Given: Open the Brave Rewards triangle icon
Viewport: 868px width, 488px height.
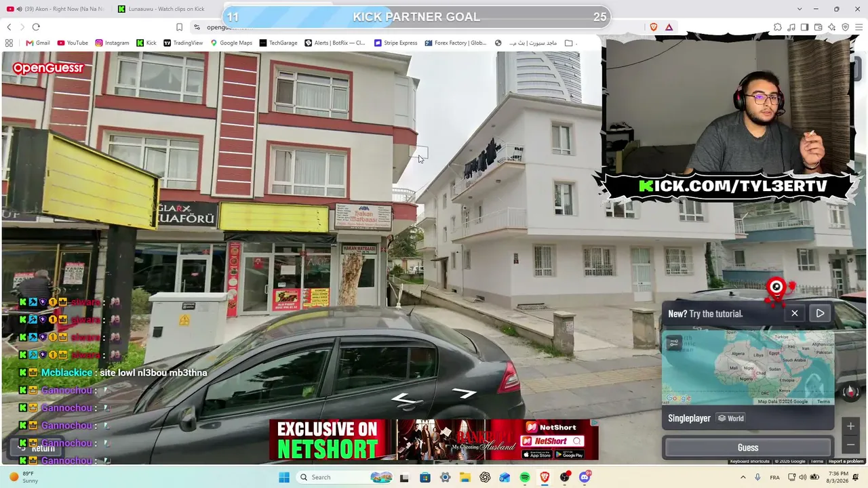Looking at the screenshot, I should pyautogui.click(x=669, y=27).
